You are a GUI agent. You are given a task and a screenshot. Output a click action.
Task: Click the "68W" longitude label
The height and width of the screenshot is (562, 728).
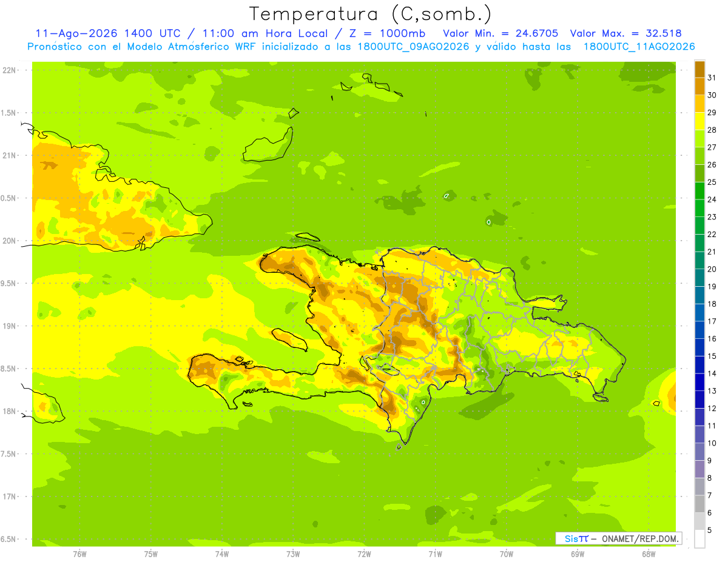pos(649,554)
